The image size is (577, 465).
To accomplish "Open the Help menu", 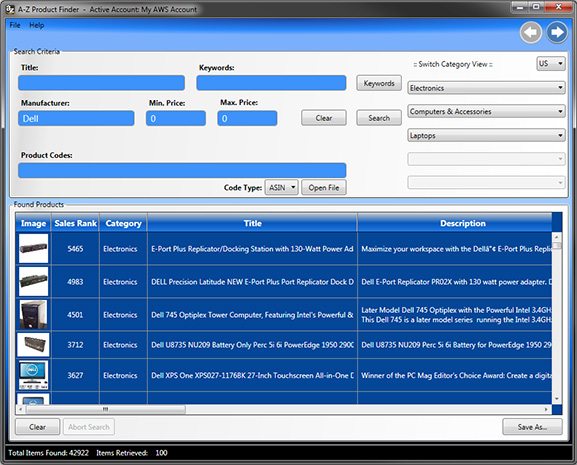I will coord(36,25).
